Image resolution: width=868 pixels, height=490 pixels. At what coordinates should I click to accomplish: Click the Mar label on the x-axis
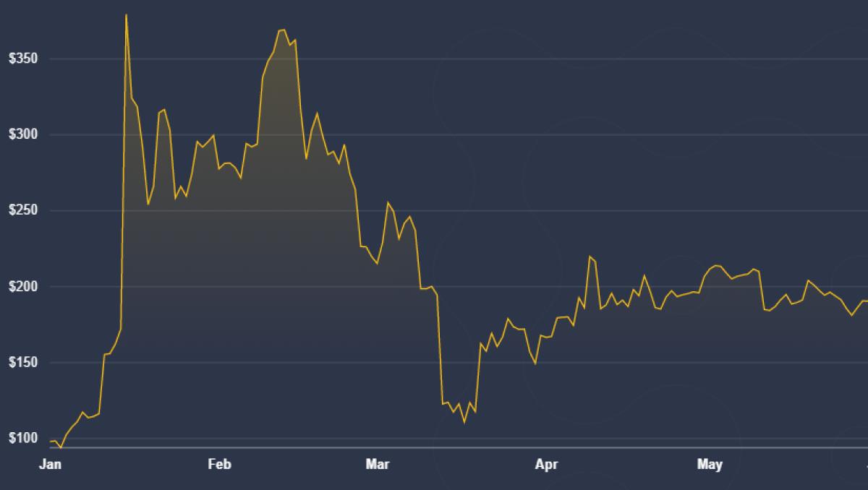click(378, 465)
